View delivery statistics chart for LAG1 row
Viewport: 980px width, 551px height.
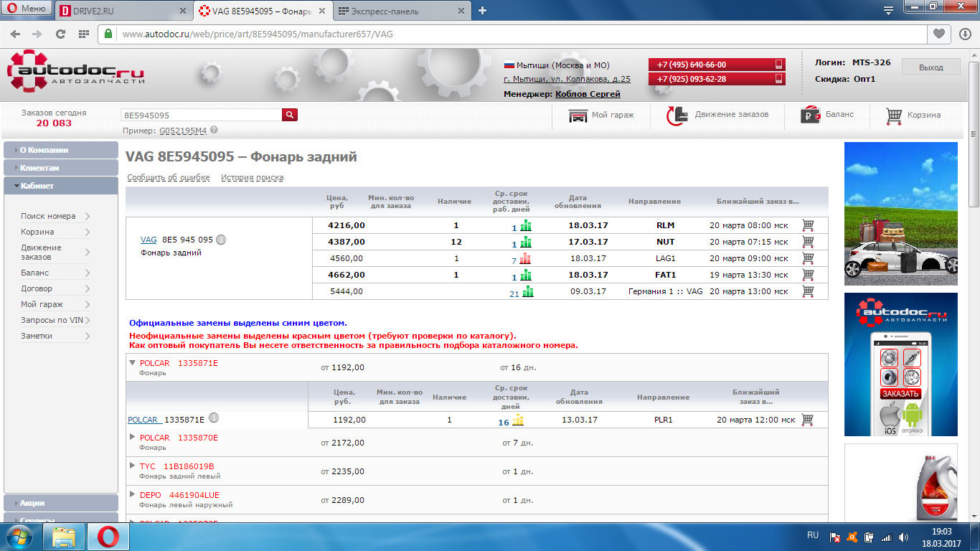[x=525, y=258]
